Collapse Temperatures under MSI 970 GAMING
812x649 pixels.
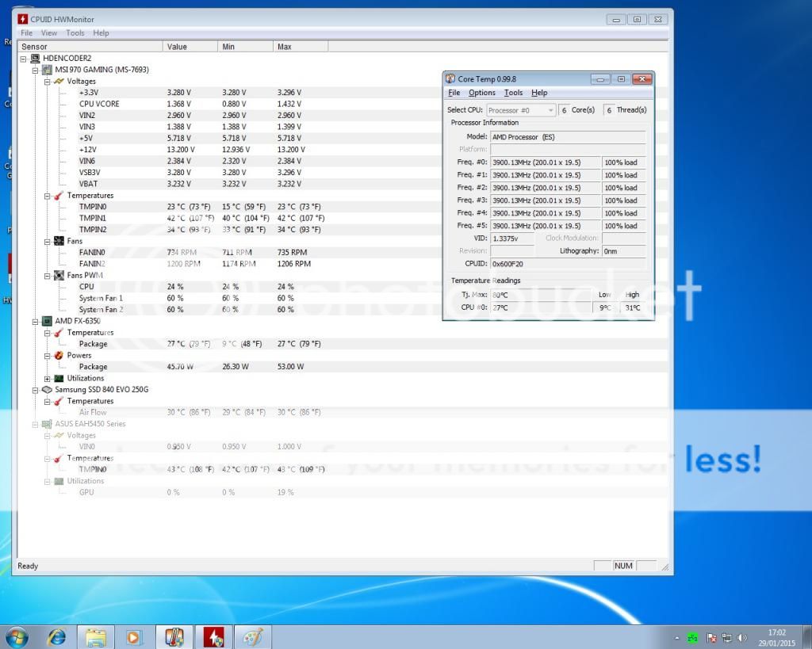[47, 196]
